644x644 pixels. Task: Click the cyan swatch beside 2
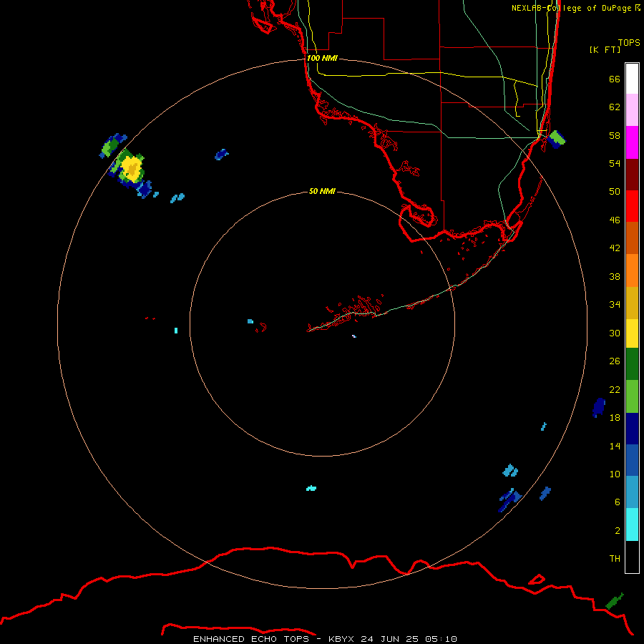tap(632, 525)
